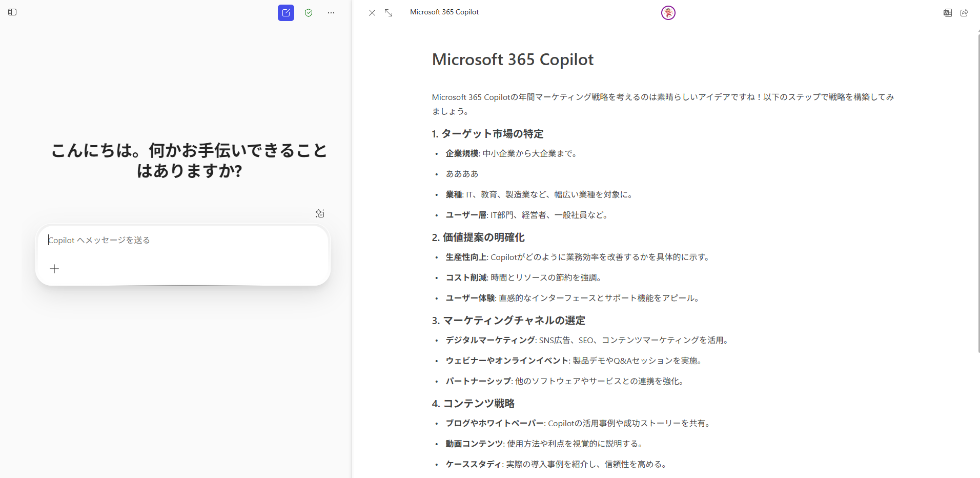The width and height of the screenshot is (980, 478).
Task: Click the bullet '生産性向上'
Action: [x=578, y=257]
